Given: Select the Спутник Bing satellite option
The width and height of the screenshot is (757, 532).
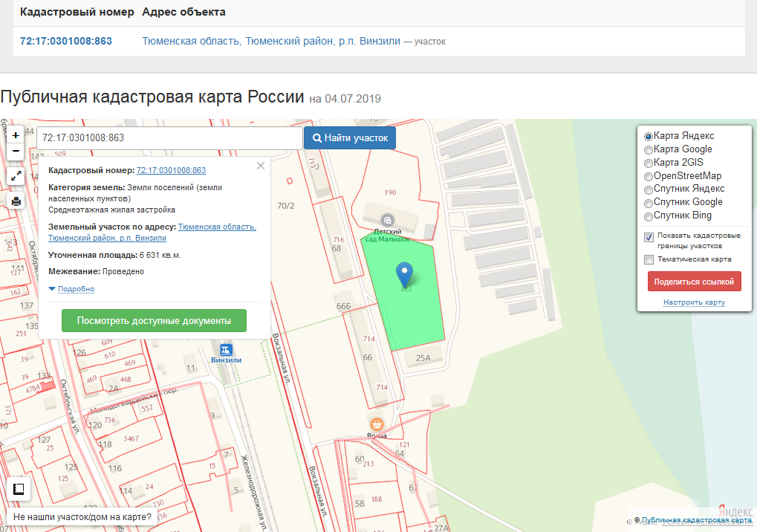Looking at the screenshot, I should [x=649, y=216].
